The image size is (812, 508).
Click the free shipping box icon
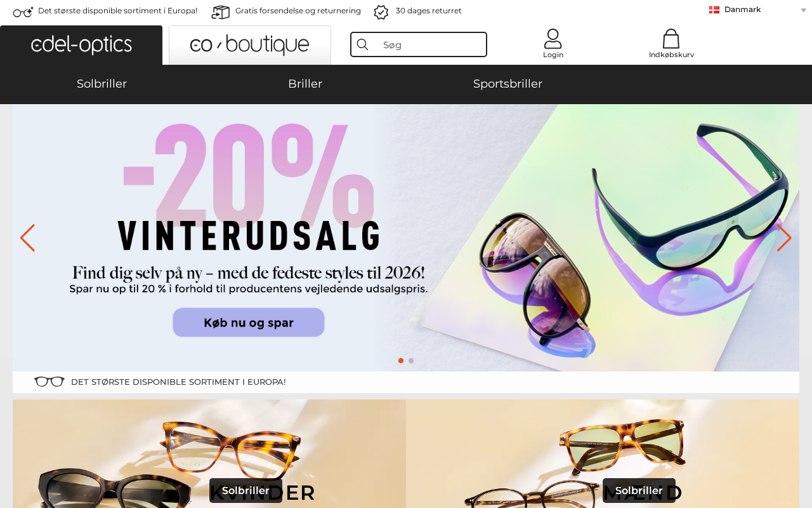(x=221, y=11)
